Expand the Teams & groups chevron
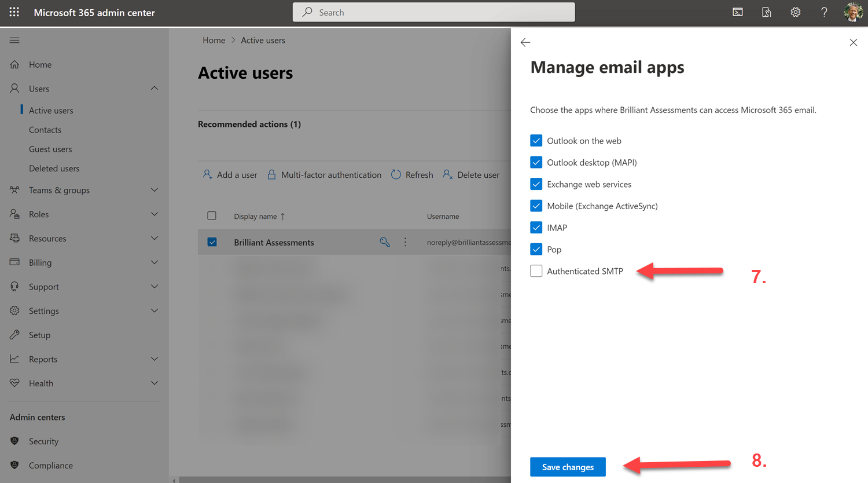This screenshot has height=483, width=868. 155,190
